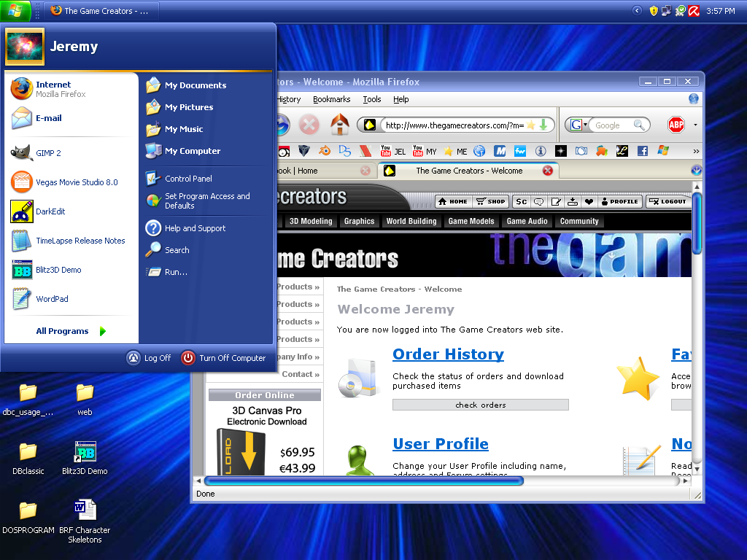The height and width of the screenshot is (560, 747).
Task: Click the site SHOP cart button
Action: tap(490, 201)
